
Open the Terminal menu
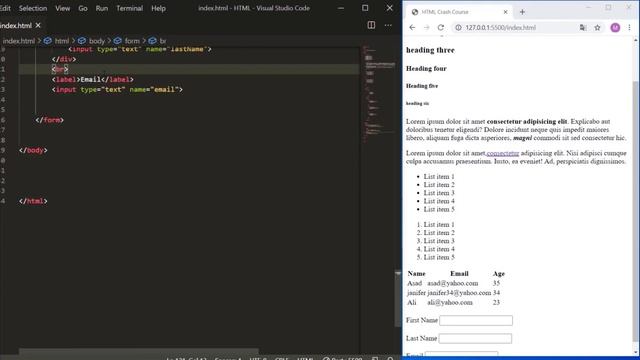pyautogui.click(x=129, y=8)
